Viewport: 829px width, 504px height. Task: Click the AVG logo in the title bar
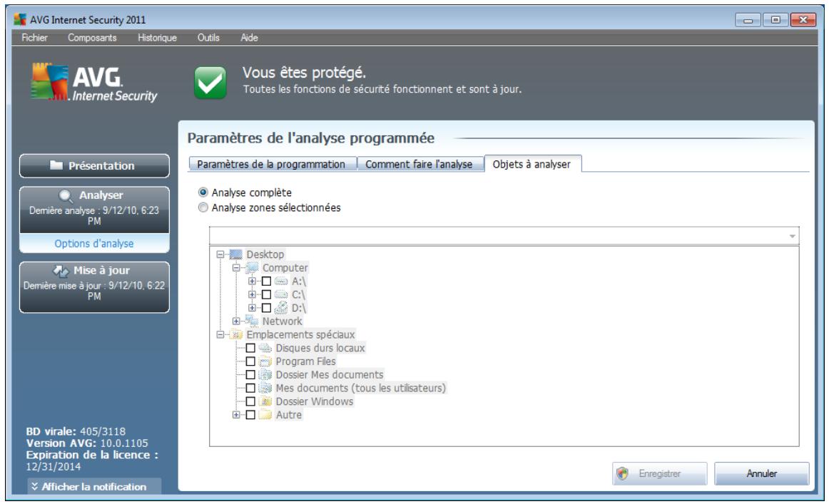pyautogui.click(x=20, y=19)
